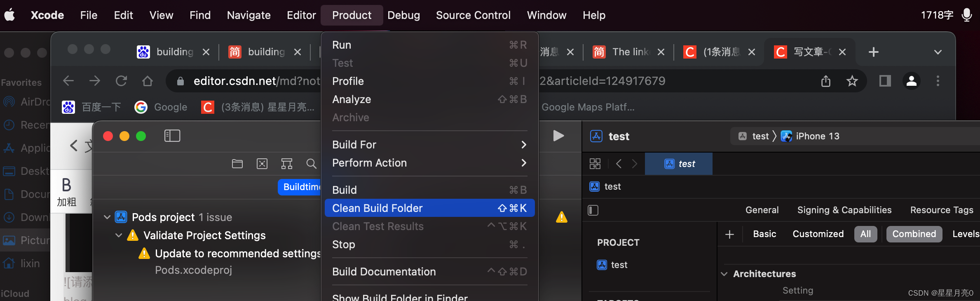980x301 pixels.
Task: Open the Editor menu
Action: click(x=301, y=15)
